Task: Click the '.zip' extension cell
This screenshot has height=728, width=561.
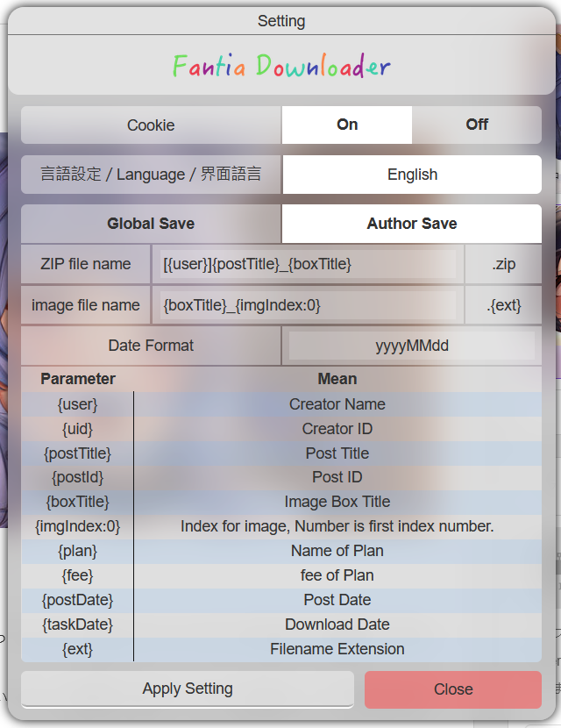Action: tap(503, 264)
